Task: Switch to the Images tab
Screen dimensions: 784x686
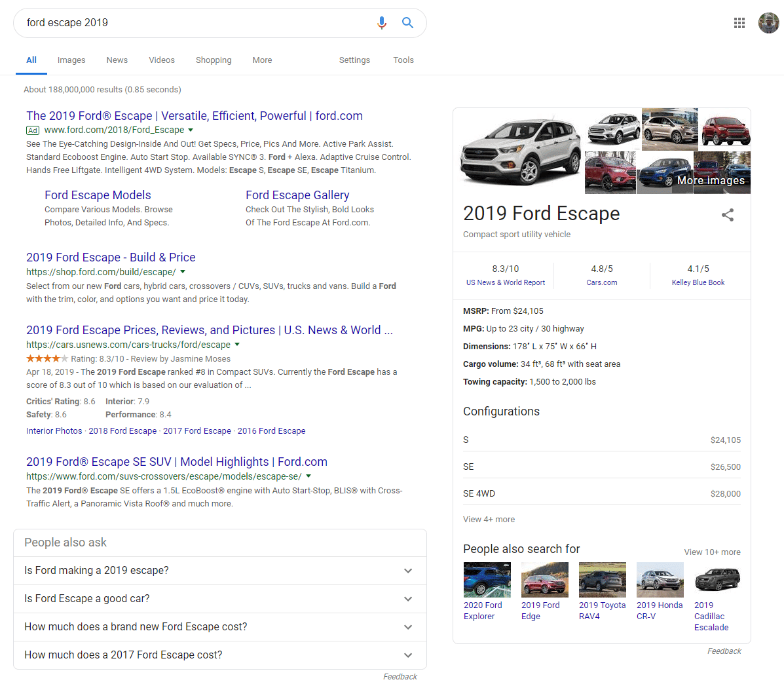Action: click(71, 60)
